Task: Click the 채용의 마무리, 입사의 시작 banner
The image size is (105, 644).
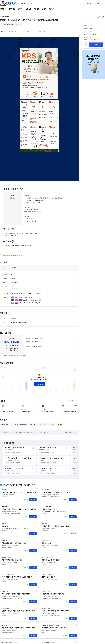Action: pos(94,64)
